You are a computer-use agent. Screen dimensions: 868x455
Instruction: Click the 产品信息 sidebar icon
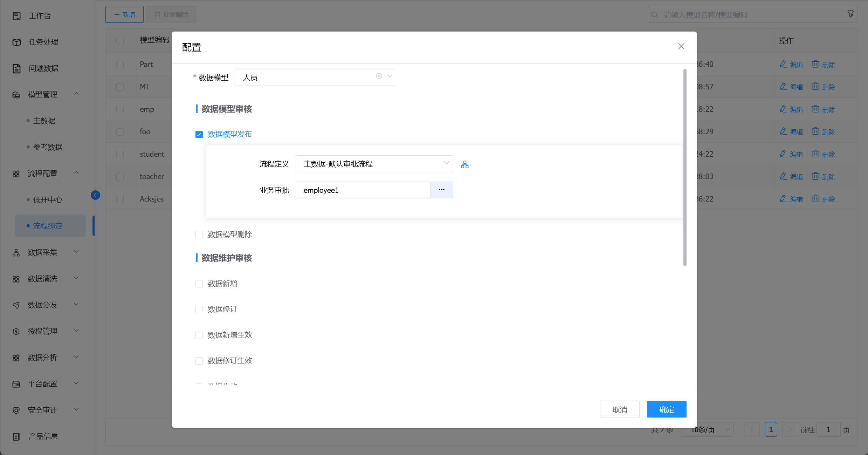[16, 436]
